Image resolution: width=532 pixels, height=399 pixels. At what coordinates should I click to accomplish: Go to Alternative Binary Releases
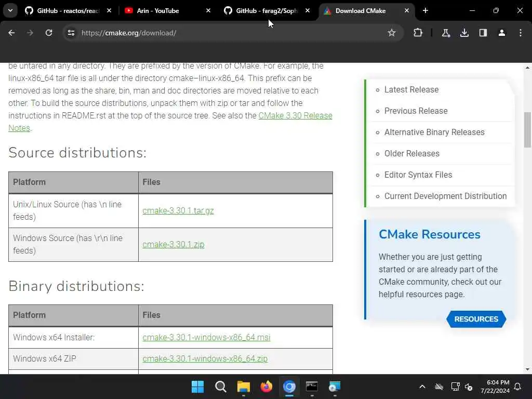pos(434,132)
